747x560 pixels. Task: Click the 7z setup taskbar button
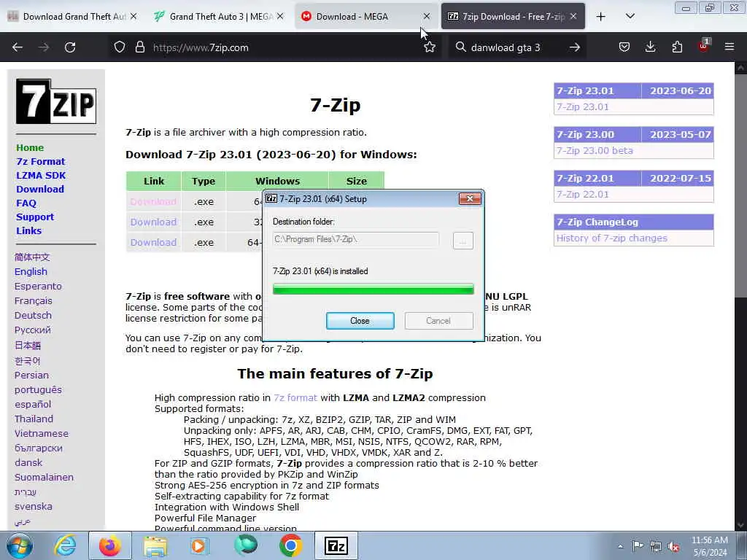pos(336,545)
